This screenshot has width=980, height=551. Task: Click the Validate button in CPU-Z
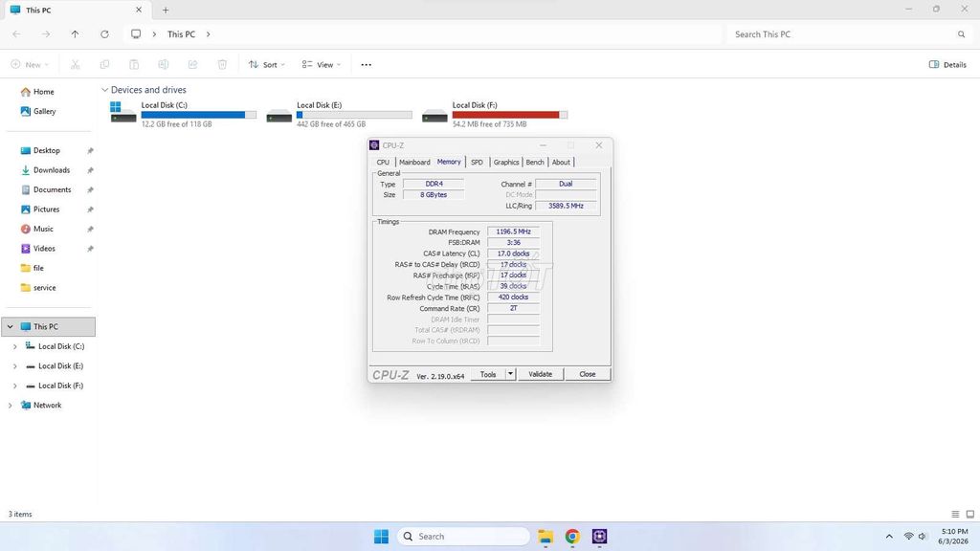[x=540, y=374]
